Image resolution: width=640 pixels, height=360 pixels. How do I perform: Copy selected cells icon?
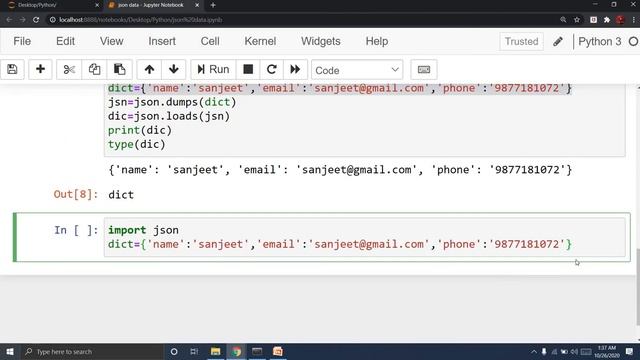click(94, 69)
